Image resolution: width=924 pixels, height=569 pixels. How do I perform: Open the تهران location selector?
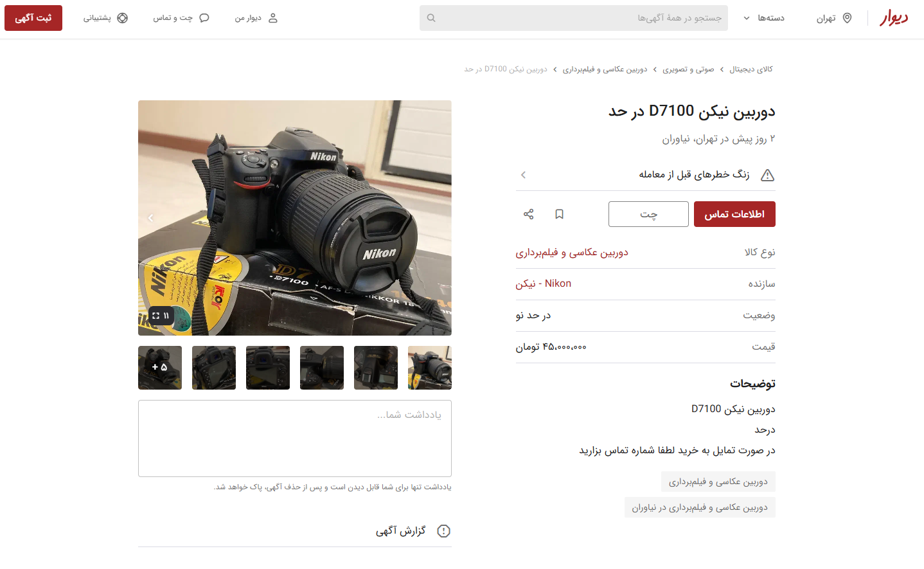[x=833, y=17]
